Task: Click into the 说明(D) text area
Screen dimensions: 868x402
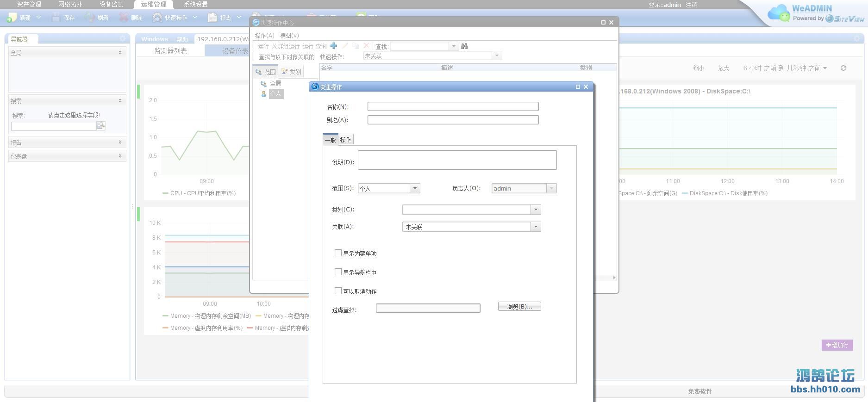Action: pos(457,160)
